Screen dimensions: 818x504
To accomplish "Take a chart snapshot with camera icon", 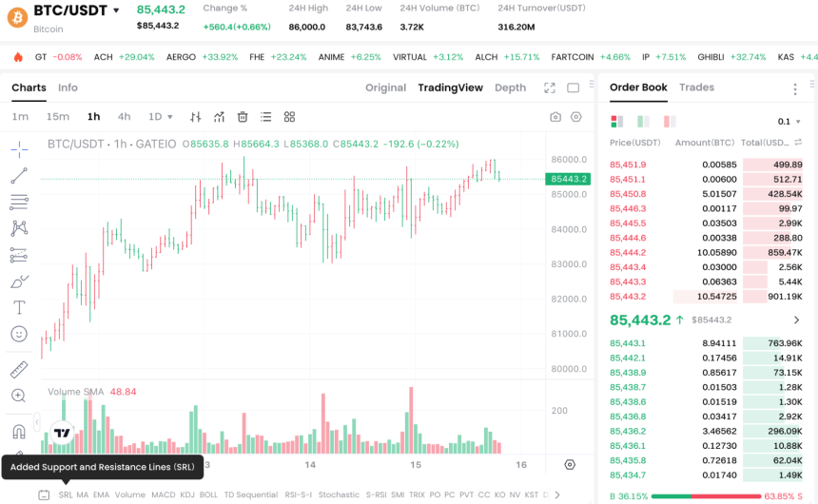I will 555,117.
